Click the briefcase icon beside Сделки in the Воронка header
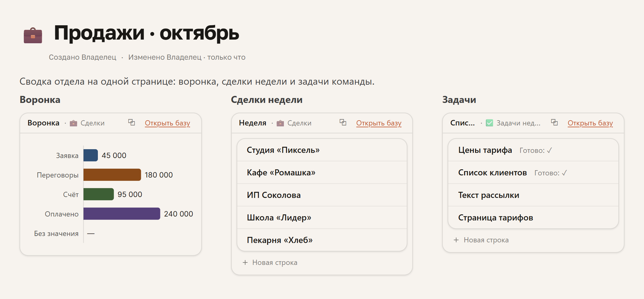Viewport: 644px width, 299px height. click(73, 123)
